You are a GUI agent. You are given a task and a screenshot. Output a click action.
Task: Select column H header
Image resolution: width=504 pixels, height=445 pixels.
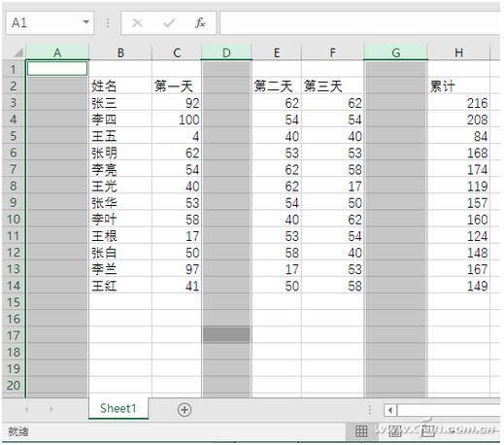(x=458, y=52)
